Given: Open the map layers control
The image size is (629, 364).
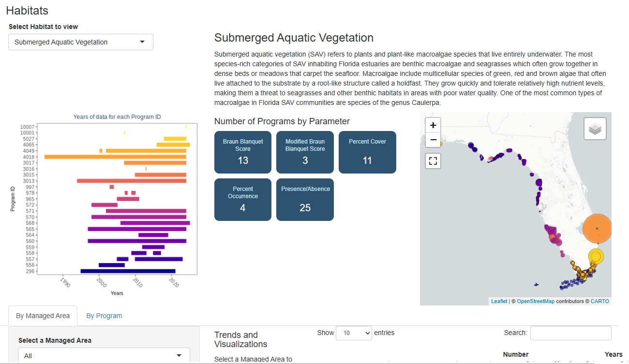Looking at the screenshot, I should point(595,129).
